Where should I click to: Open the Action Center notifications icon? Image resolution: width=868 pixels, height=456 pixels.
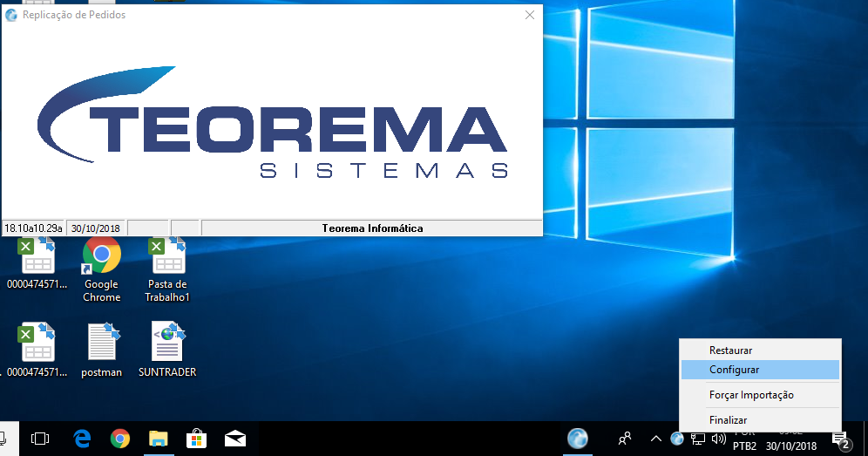pyautogui.click(x=842, y=440)
